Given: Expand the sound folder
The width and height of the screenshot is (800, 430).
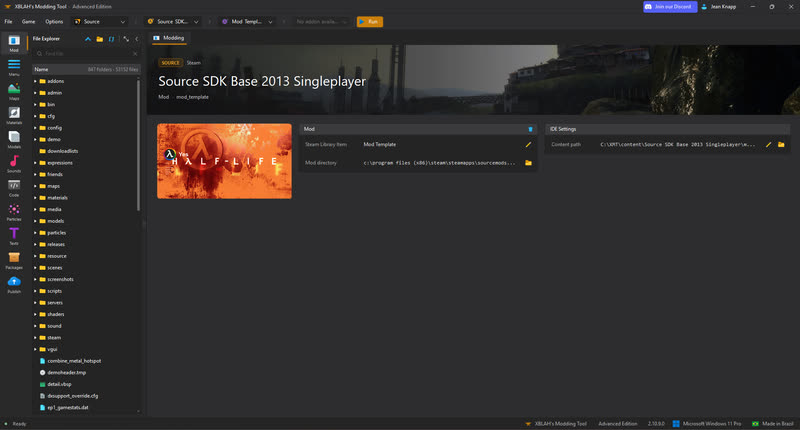Looking at the screenshot, I should coord(35,326).
